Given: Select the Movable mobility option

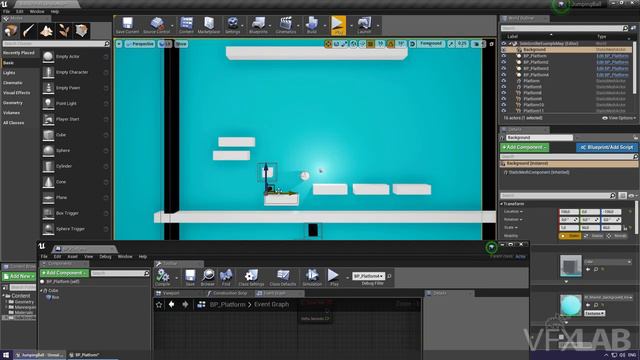Looking at the screenshot, I should click(x=616, y=236).
